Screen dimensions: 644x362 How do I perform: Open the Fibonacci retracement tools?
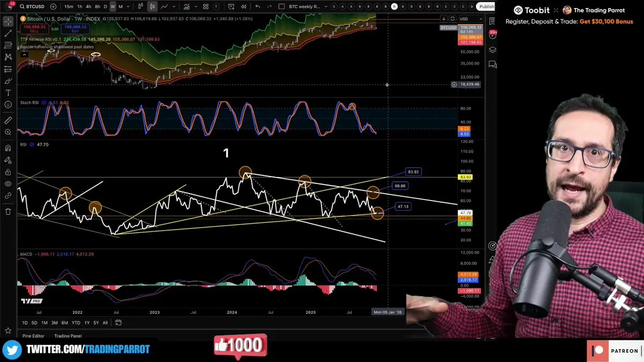coord(8,45)
